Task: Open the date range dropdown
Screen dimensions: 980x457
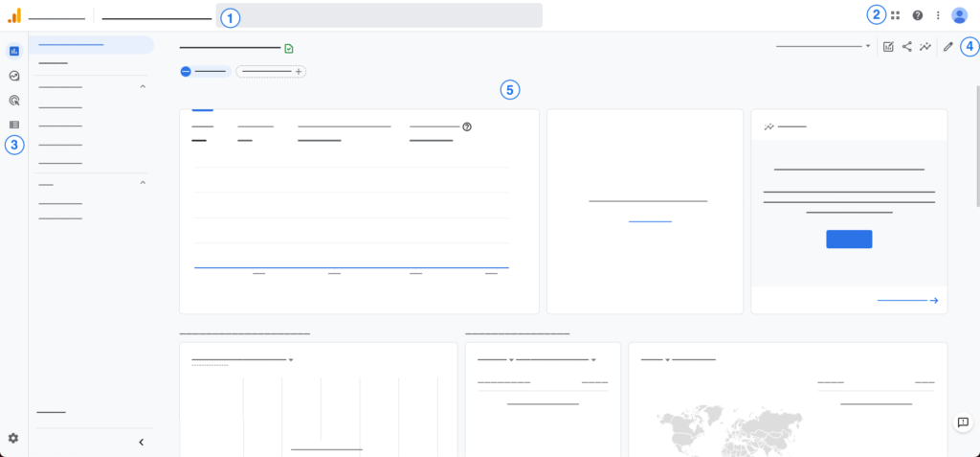Action: 823,46
